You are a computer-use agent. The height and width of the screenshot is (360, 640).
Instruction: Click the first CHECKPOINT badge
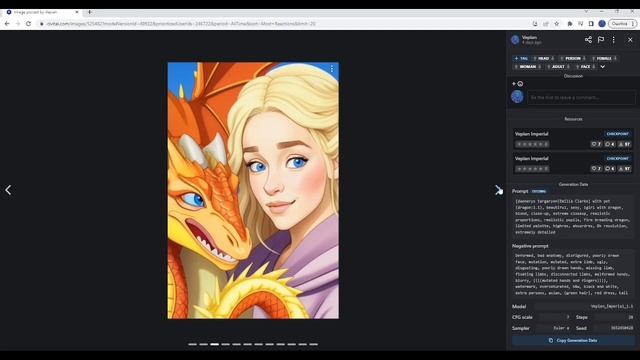[x=618, y=134]
